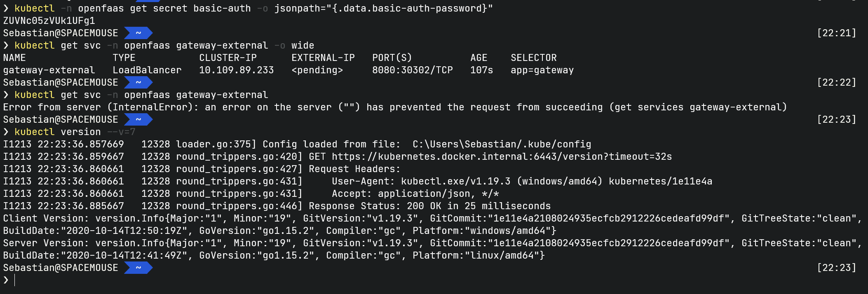868x294 pixels.
Task: Click the <pending> EXTERNAL-IP value
Action: pos(317,70)
